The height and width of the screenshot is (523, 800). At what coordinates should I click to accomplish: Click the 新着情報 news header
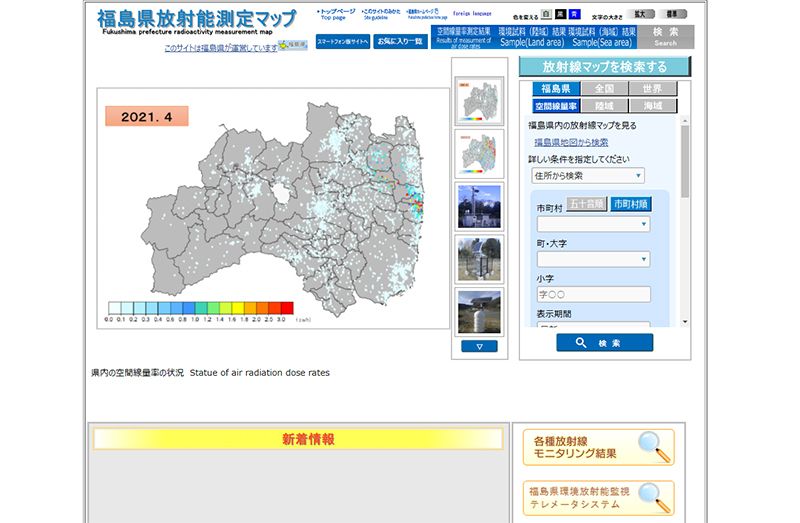pyautogui.click(x=298, y=439)
